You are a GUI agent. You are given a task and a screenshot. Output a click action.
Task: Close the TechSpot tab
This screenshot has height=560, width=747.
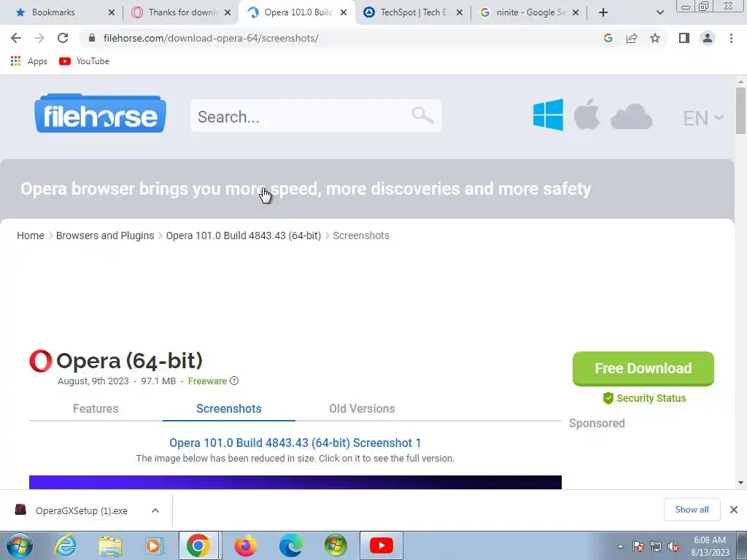pyautogui.click(x=460, y=12)
